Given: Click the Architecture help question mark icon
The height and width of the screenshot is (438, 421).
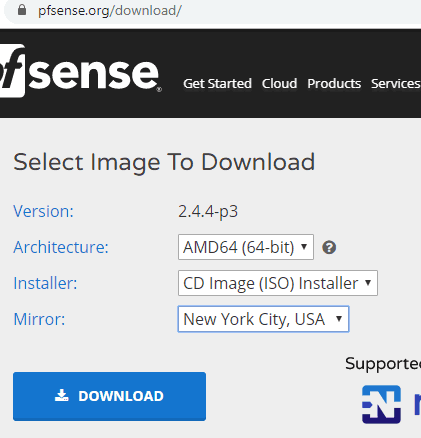Looking at the screenshot, I should coord(329,247).
